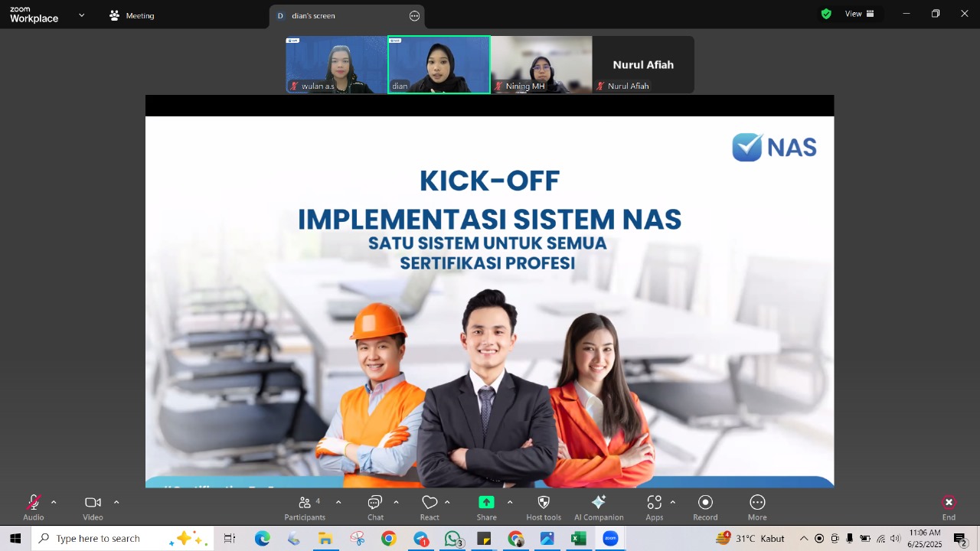Select Nurul Afiah participant tile

(x=643, y=64)
